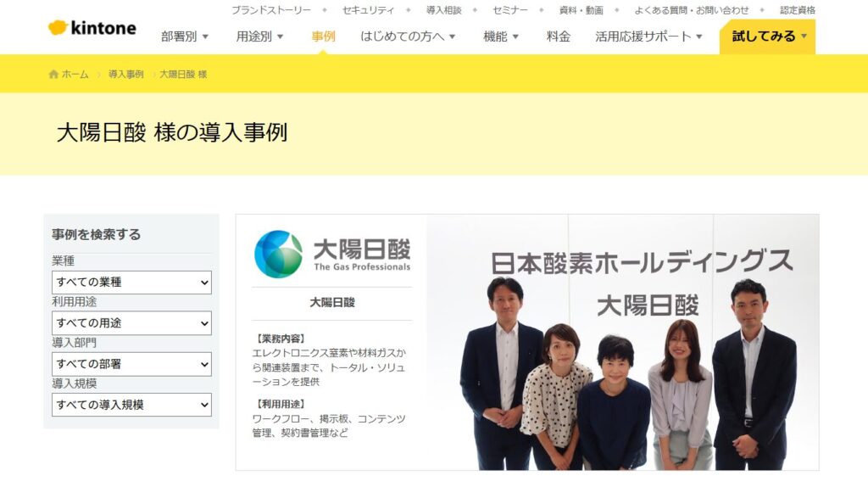Expand the 用途別 menu
The width and height of the screenshot is (868, 487).
[x=259, y=36]
